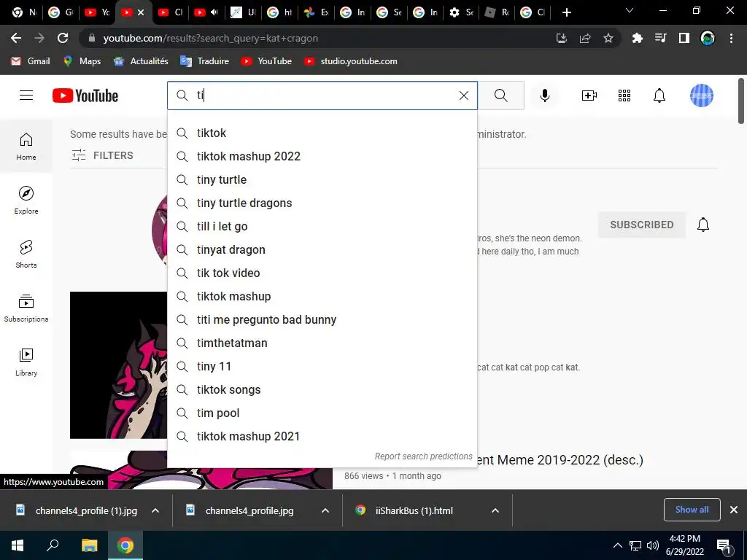The width and height of the screenshot is (747, 560).
Task: Open studio.youtube.com bookmark
Action: [351, 61]
